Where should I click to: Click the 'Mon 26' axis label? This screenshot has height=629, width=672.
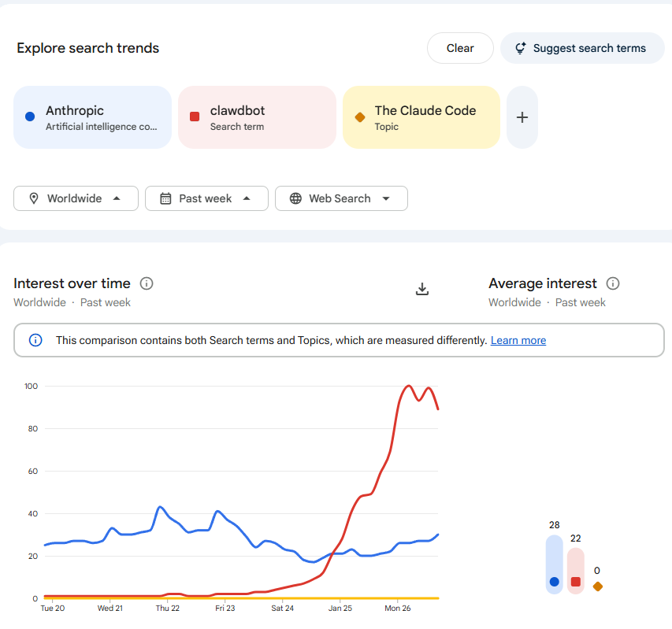(398, 608)
